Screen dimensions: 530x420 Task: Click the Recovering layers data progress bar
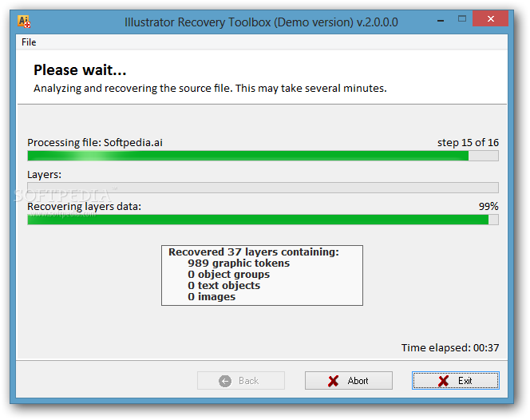tap(263, 220)
